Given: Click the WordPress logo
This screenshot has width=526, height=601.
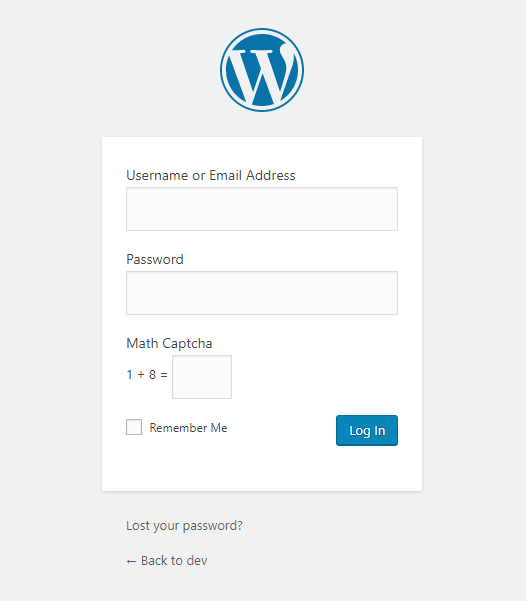Looking at the screenshot, I should pyautogui.click(x=262, y=70).
